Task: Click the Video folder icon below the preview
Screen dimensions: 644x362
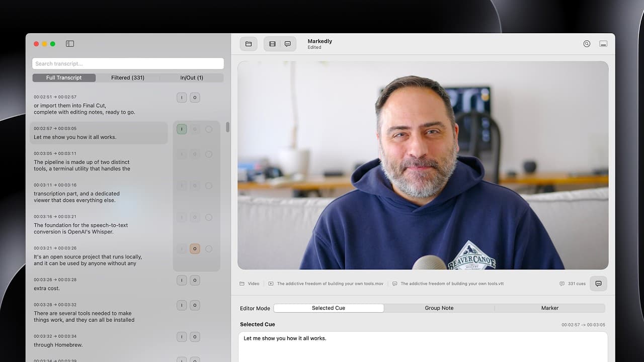Action: point(242,284)
